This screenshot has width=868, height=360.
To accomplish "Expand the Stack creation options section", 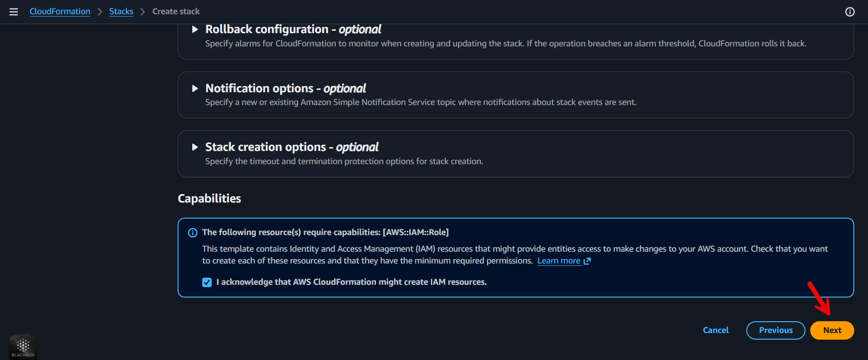I will (195, 147).
